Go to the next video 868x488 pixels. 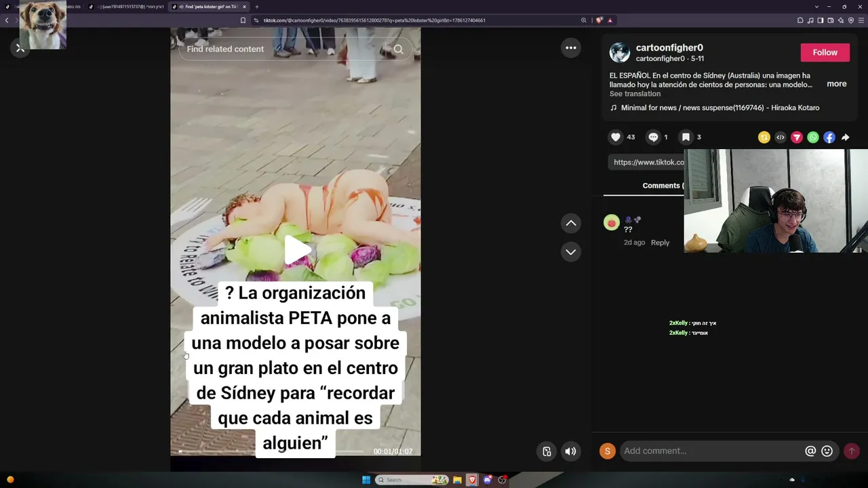[x=571, y=252]
